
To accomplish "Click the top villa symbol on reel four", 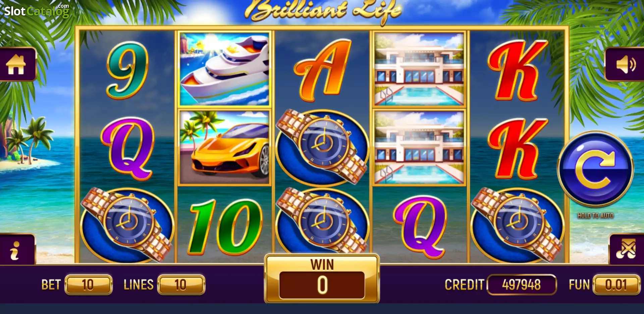I will click(419, 69).
